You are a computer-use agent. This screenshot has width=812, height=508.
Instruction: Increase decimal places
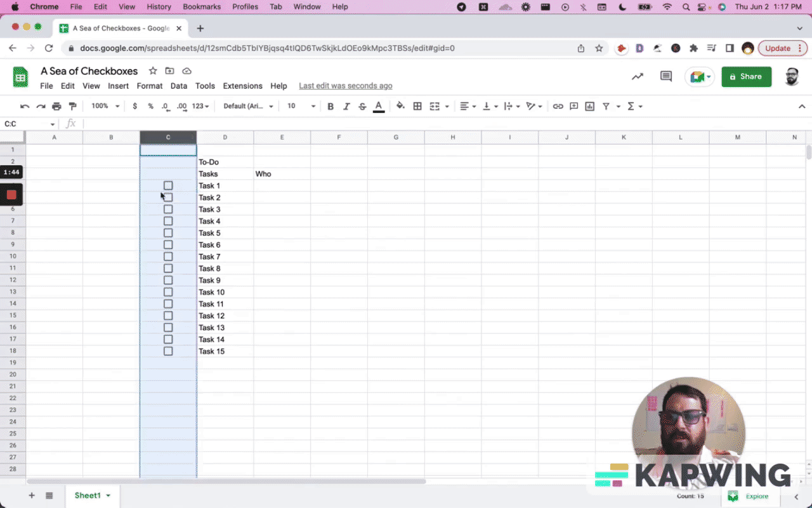click(181, 107)
